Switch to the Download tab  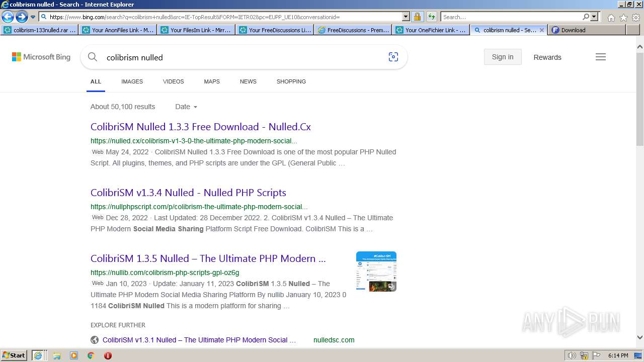click(587, 30)
